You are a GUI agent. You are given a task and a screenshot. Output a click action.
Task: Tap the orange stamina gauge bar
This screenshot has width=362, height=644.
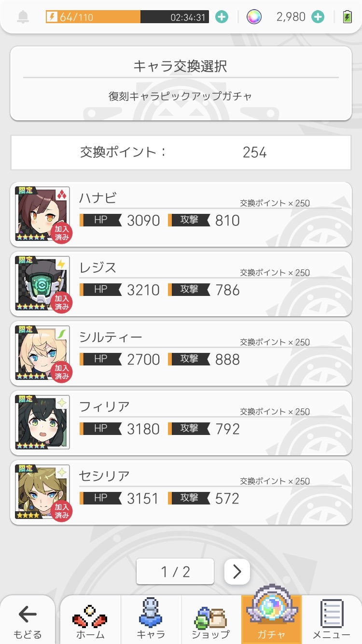[127, 17]
